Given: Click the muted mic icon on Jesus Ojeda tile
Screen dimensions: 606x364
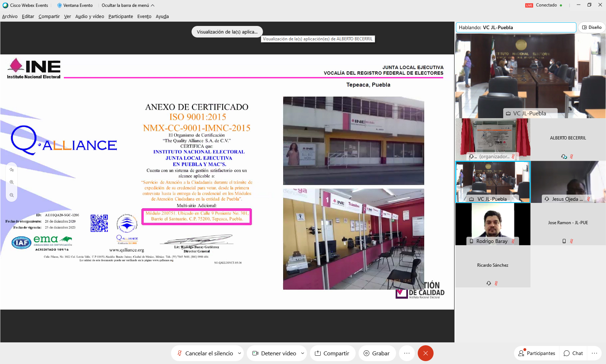Looking at the screenshot, I should coord(588,199).
